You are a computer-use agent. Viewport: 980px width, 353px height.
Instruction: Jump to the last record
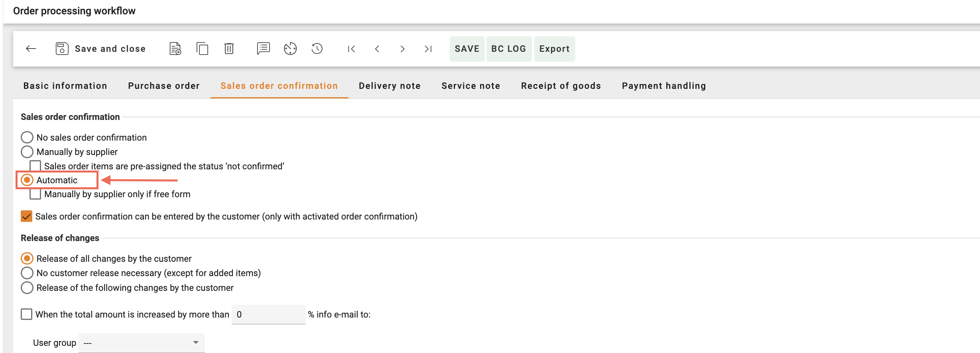click(x=428, y=49)
